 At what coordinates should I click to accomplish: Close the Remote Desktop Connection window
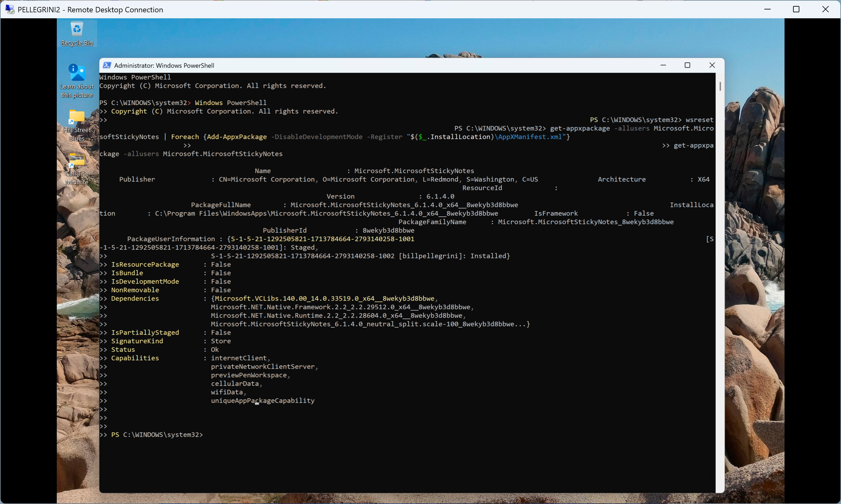pyautogui.click(x=825, y=9)
